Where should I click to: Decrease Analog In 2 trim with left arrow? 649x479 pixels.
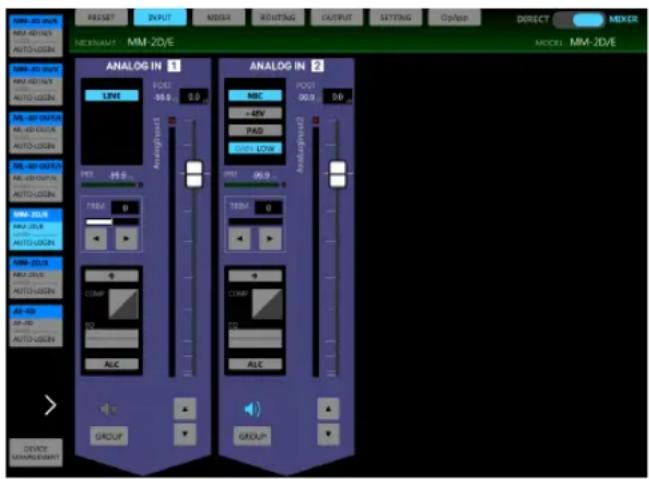point(239,238)
